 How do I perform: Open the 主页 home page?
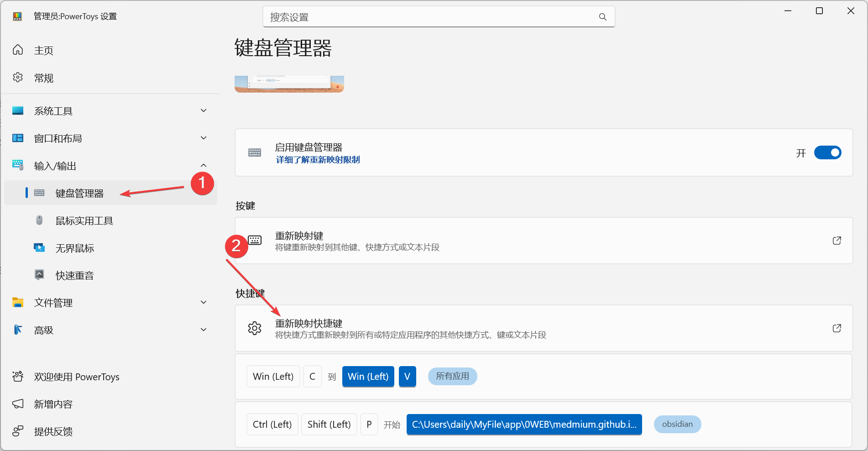[x=44, y=50]
